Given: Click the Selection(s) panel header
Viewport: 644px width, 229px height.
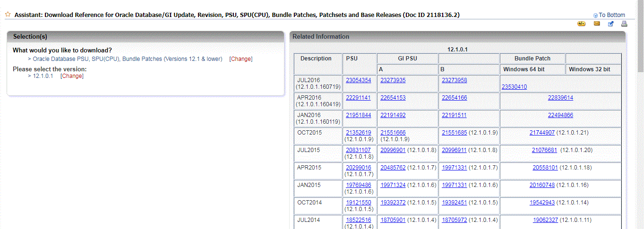Looking at the screenshot, I should (146, 36).
